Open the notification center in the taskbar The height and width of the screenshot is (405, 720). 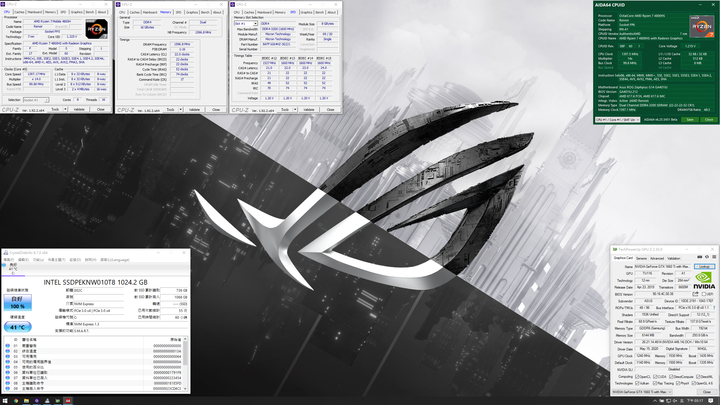pyautogui.click(x=710, y=401)
